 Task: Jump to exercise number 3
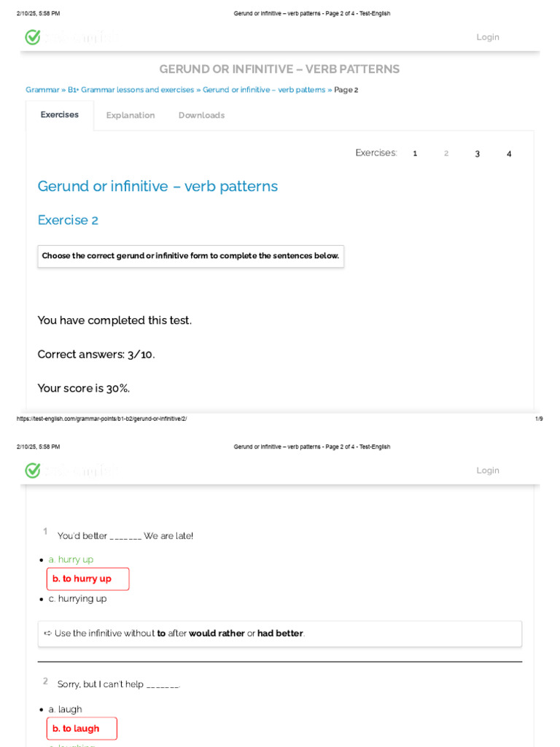[x=478, y=153]
